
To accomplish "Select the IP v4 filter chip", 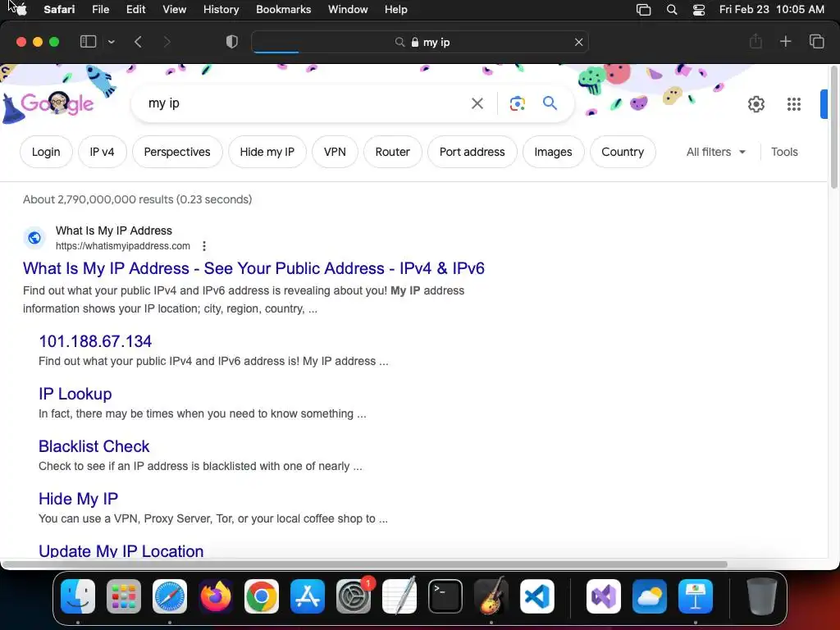I will 102,152.
